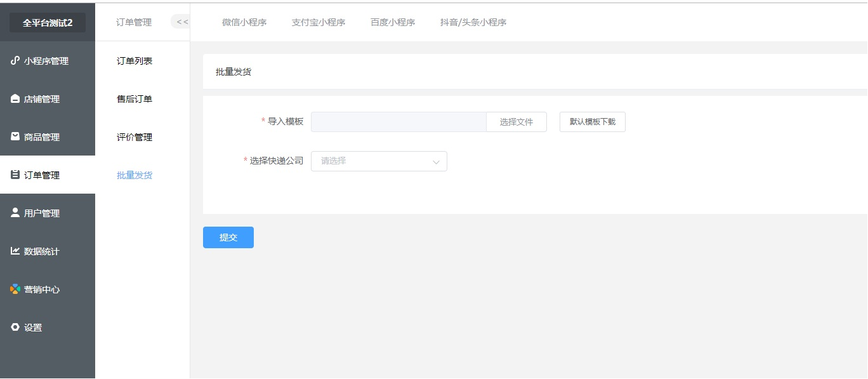Click the 商品管理 bag icon
Viewport: 868px width, 379px height.
[15, 136]
